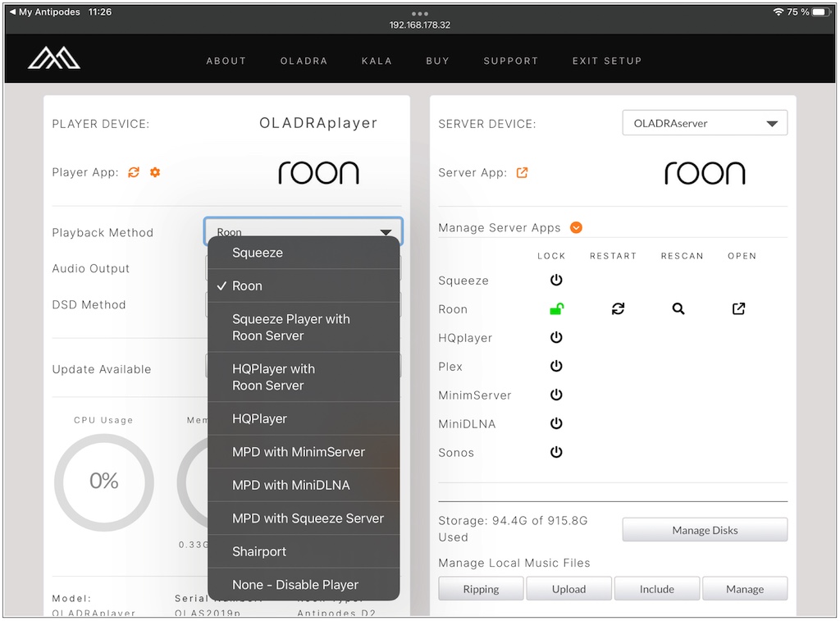The height and width of the screenshot is (621, 840).
Task: Click the Playback Method dropdown arrow
Action: pos(386,231)
